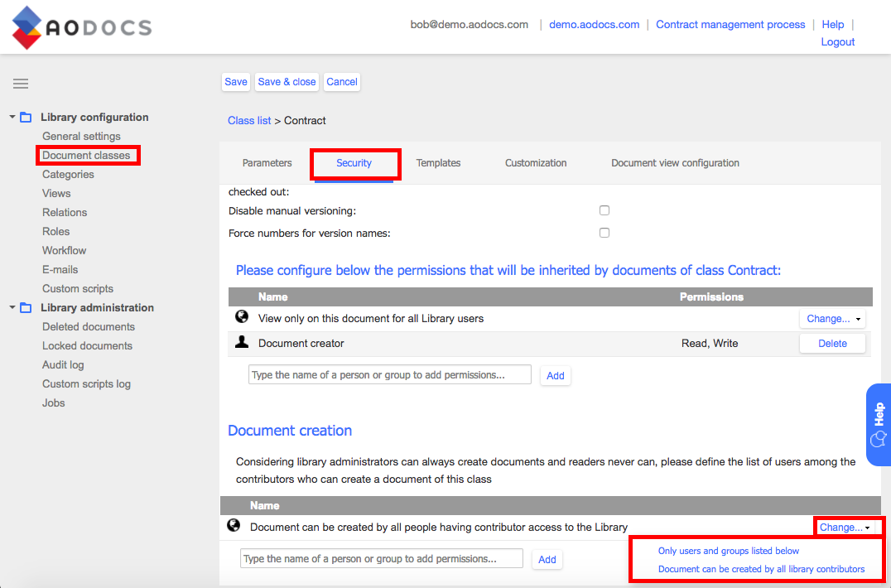
Task: Open Workflow in sidebar
Action: (x=65, y=251)
